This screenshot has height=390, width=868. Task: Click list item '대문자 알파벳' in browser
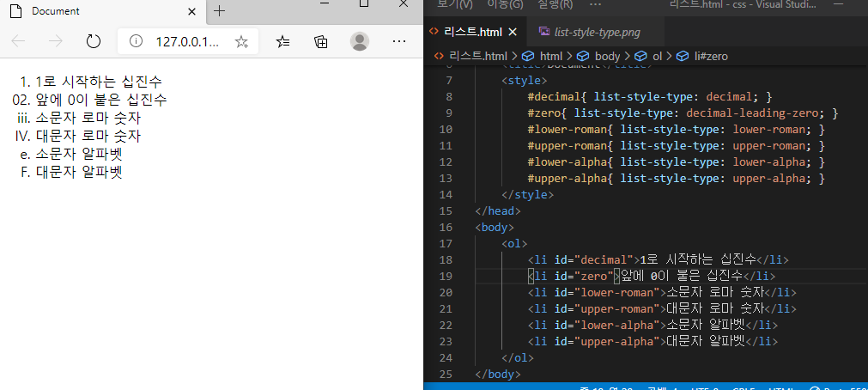[79, 172]
